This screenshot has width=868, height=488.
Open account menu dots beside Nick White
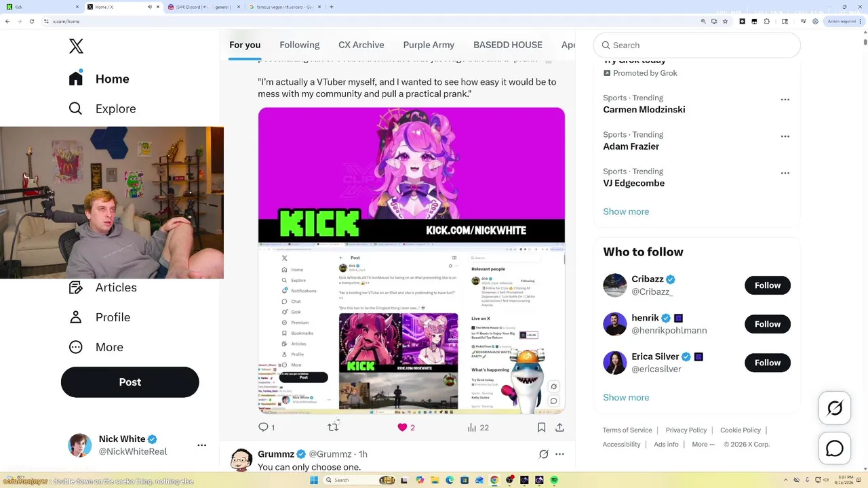[201, 445]
